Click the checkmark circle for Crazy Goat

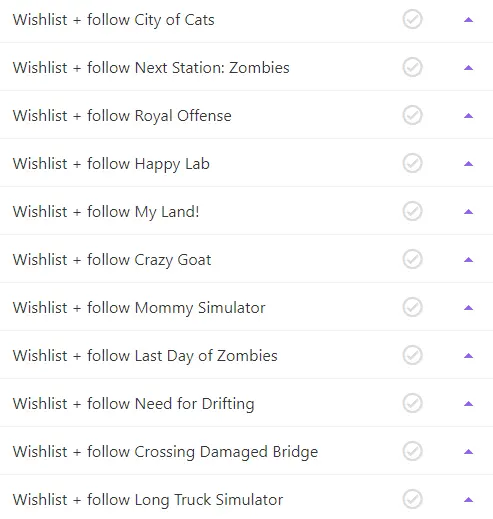(x=412, y=260)
